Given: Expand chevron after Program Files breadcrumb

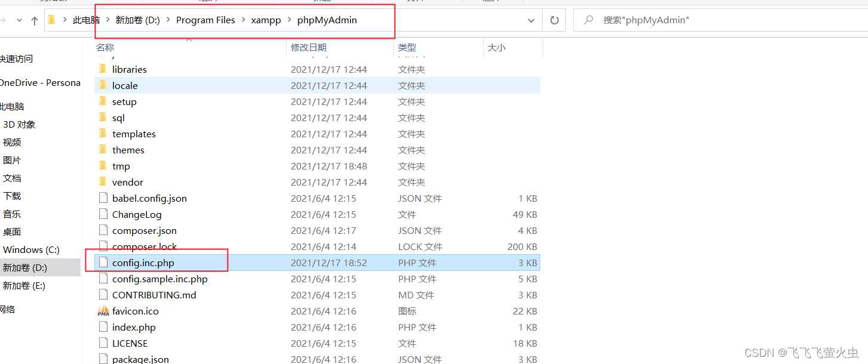Looking at the screenshot, I should point(244,20).
